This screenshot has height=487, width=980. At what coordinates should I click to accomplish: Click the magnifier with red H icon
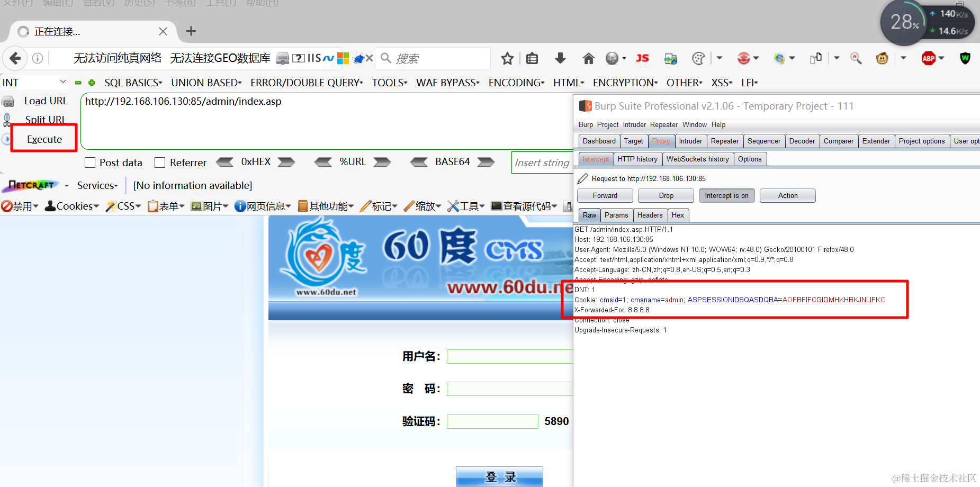(x=856, y=58)
